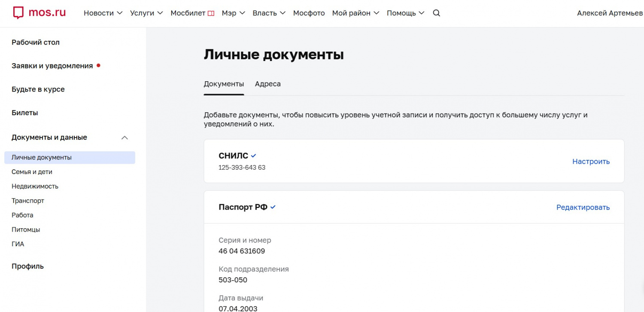Click the Мосбилет ticket icon

coord(211,13)
